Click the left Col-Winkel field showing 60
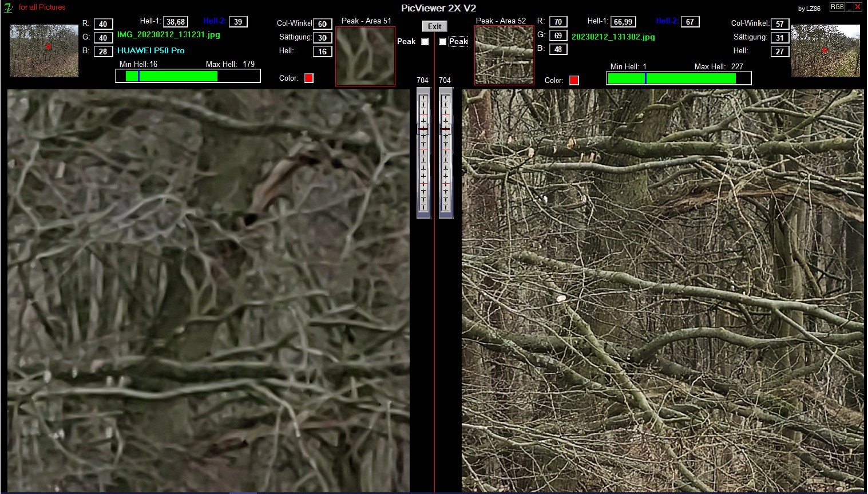This screenshot has height=494, width=868. click(x=323, y=24)
